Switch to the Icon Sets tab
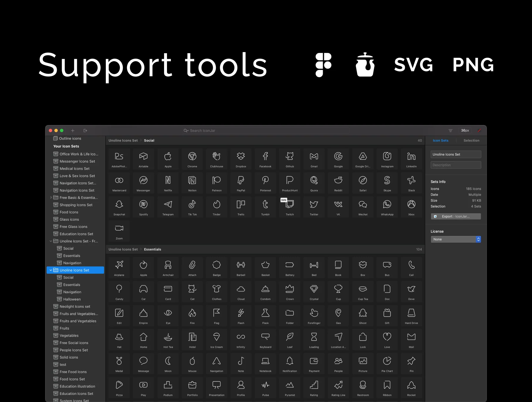 pyautogui.click(x=440, y=140)
